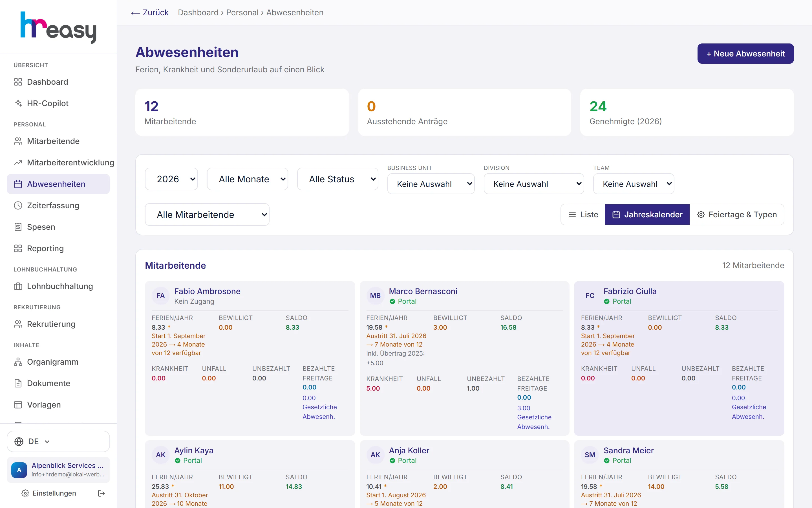This screenshot has height=508, width=812.
Task: Click Fabrizio Ciulla's FC avatar
Action: (590, 296)
